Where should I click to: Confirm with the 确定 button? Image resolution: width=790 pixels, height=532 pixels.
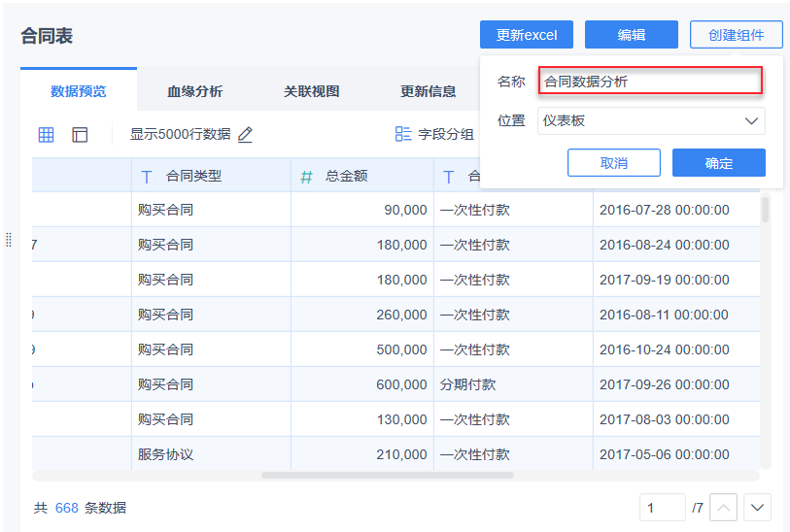pos(718,163)
